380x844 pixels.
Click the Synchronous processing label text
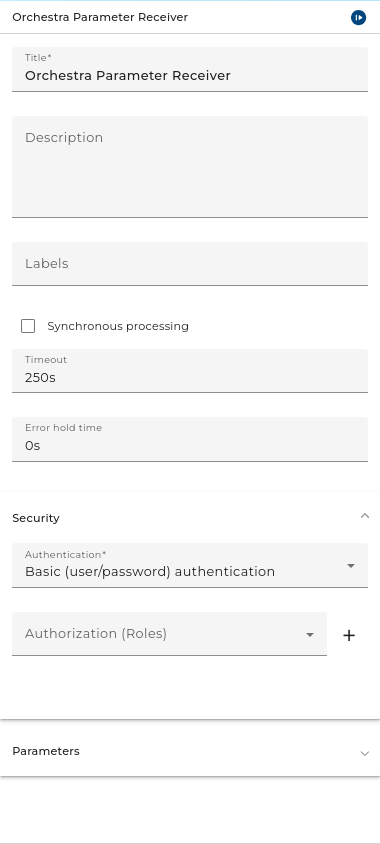[x=118, y=326]
